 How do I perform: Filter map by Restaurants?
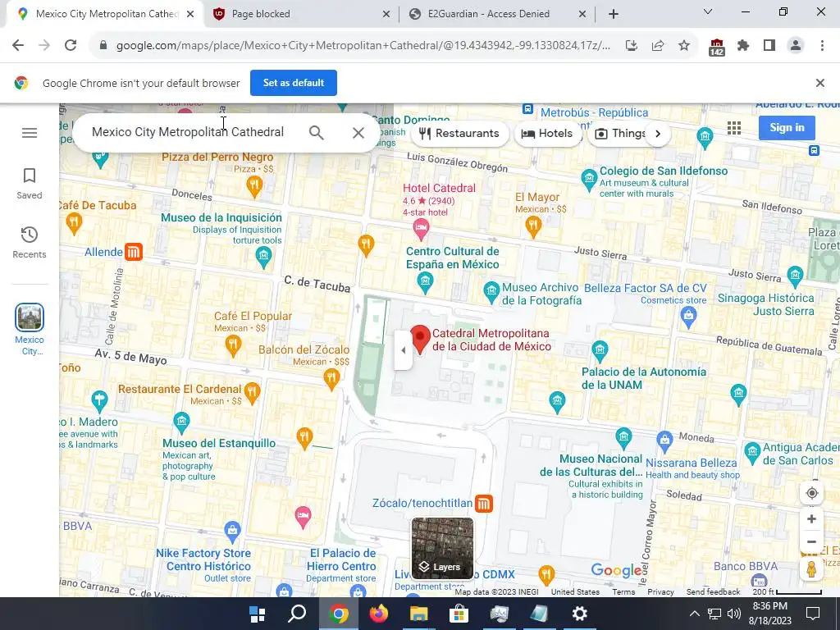coord(459,134)
